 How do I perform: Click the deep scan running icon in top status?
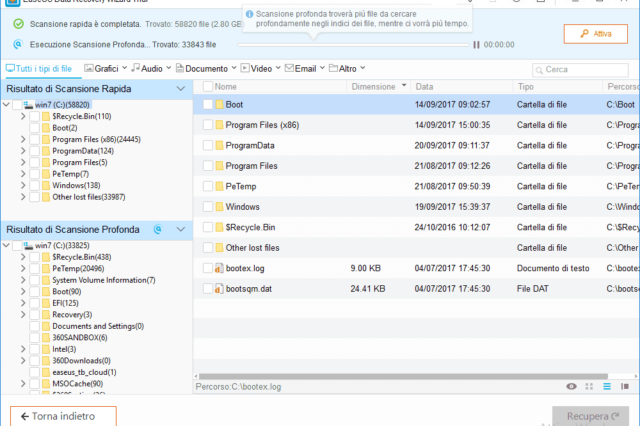[18, 44]
